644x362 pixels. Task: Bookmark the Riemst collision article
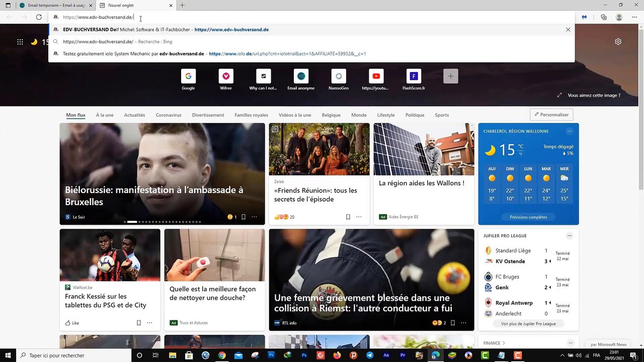click(x=453, y=323)
